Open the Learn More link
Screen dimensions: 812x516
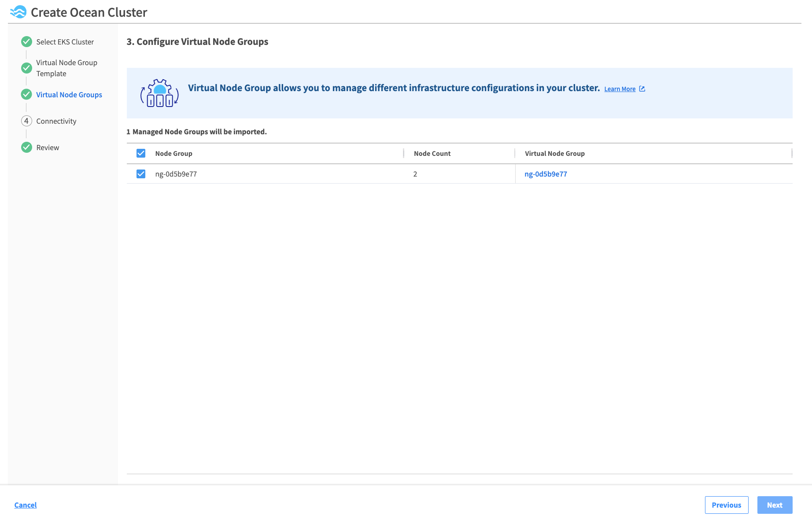620,89
